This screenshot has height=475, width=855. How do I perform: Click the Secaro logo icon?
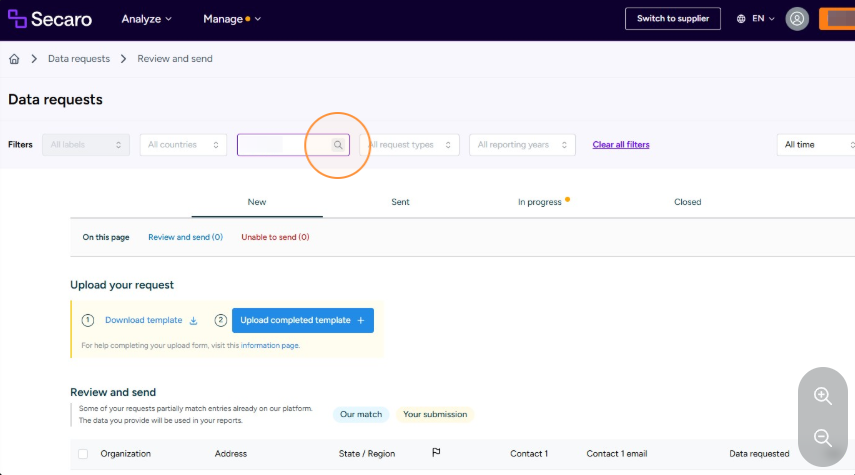(17, 19)
